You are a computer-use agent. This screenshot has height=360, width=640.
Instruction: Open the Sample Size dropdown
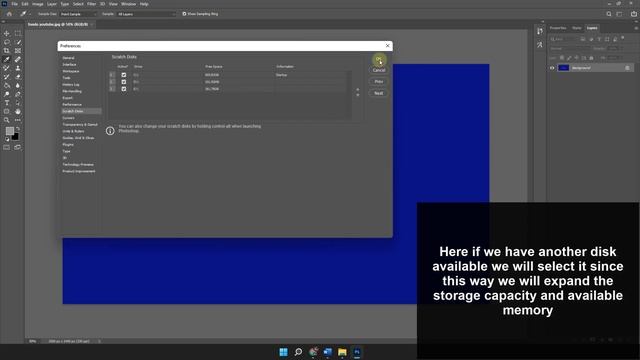[x=78, y=14]
